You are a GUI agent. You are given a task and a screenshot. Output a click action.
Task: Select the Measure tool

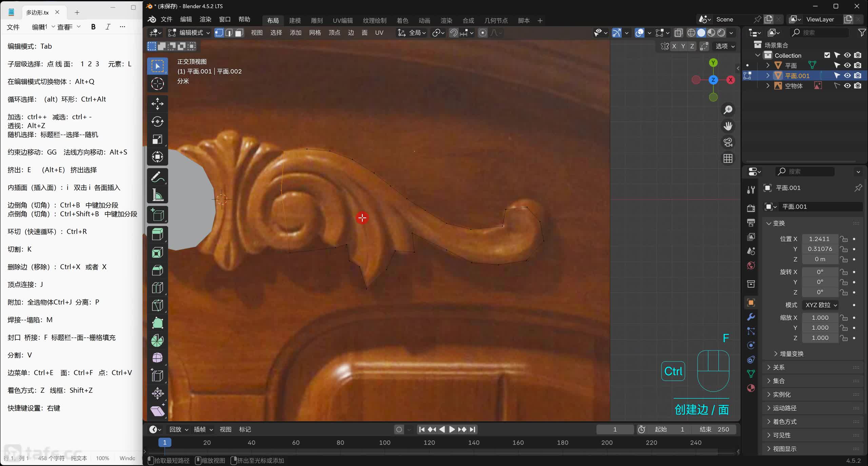pyautogui.click(x=157, y=195)
